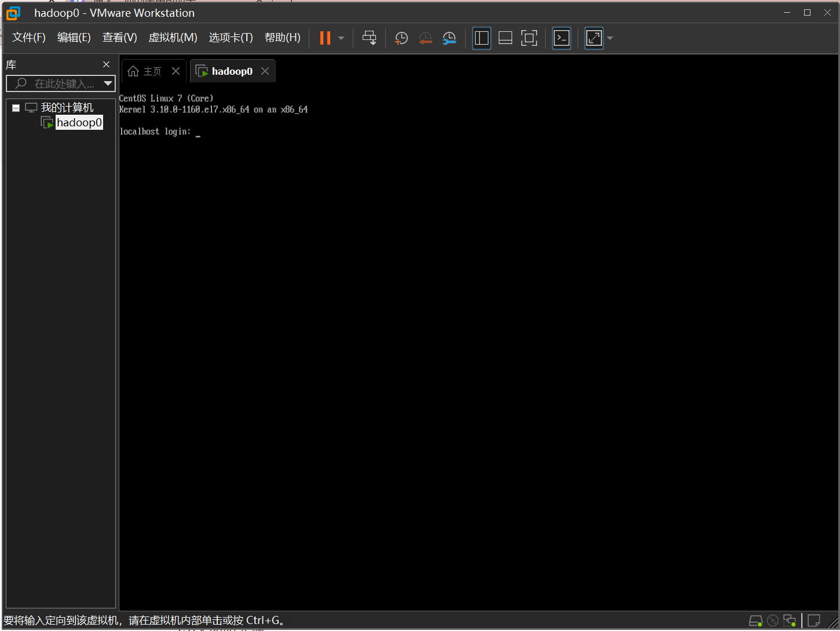This screenshot has width=840, height=631.
Task: Select 我的计算机 in the library tree
Action: click(67, 108)
